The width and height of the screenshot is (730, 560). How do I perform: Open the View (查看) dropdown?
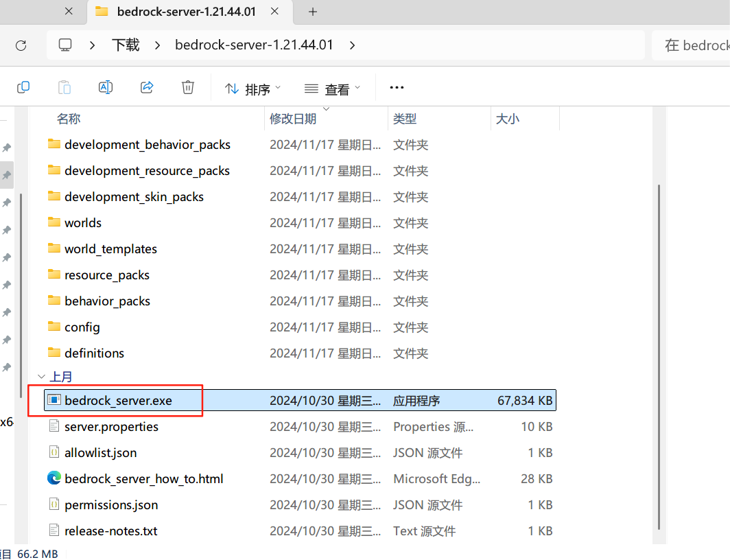click(x=332, y=89)
